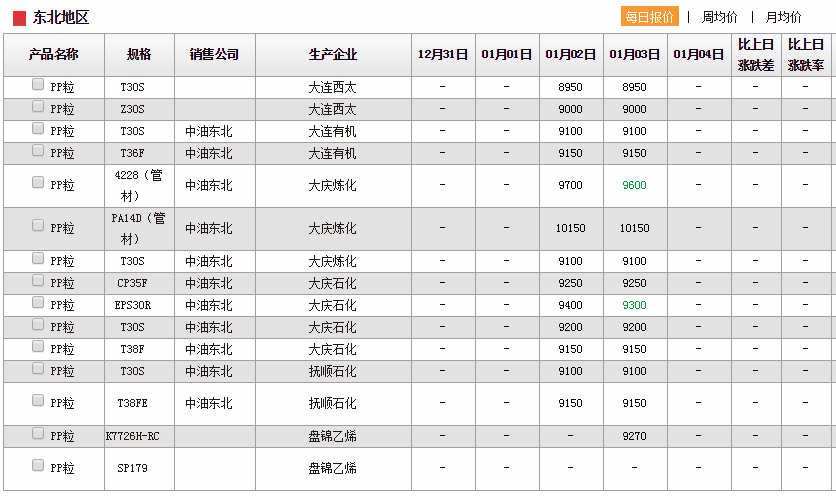
Task: Click the 生产企业 column header
Action: (333, 54)
